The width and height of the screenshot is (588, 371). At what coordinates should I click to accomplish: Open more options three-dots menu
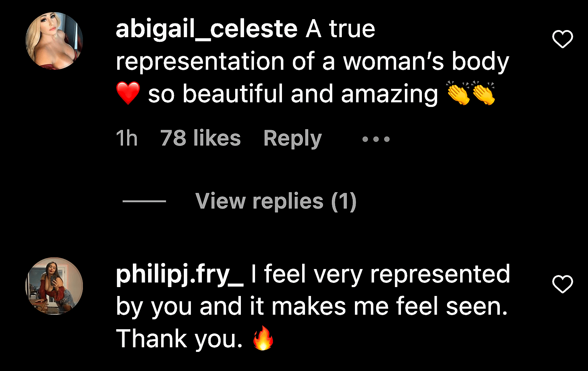pyautogui.click(x=376, y=139)
